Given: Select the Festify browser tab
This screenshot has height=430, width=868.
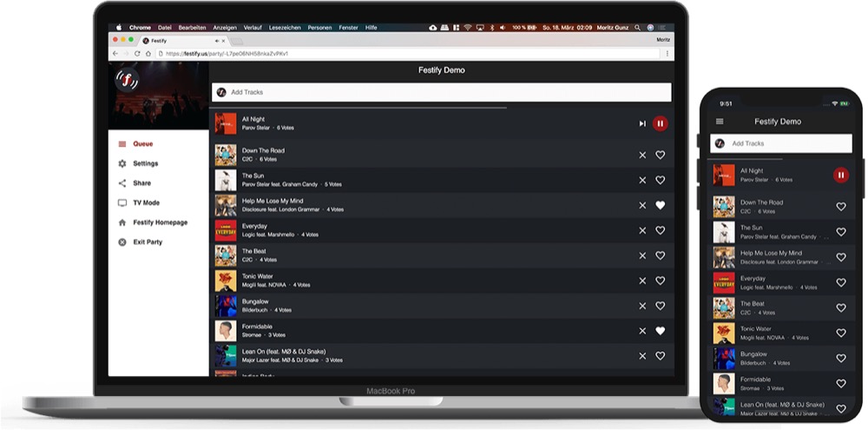Looking at the screenshot, I should click(x=182, y=41).
